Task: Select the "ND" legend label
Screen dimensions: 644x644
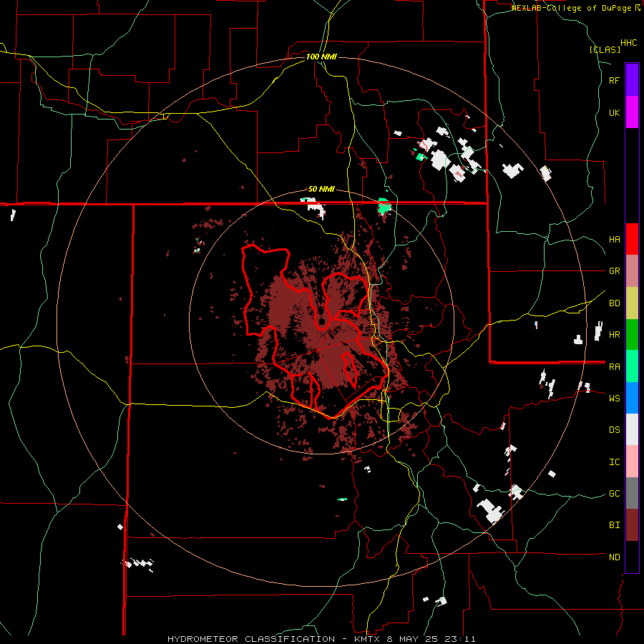Action: tap(615, 557)
